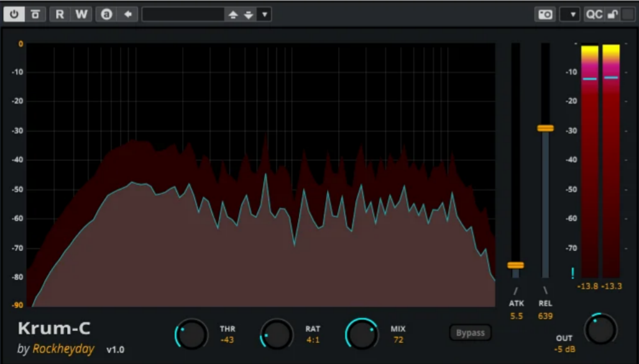Click the output value -5 dB
Screen dimensions: 639x364
point(564,349)
